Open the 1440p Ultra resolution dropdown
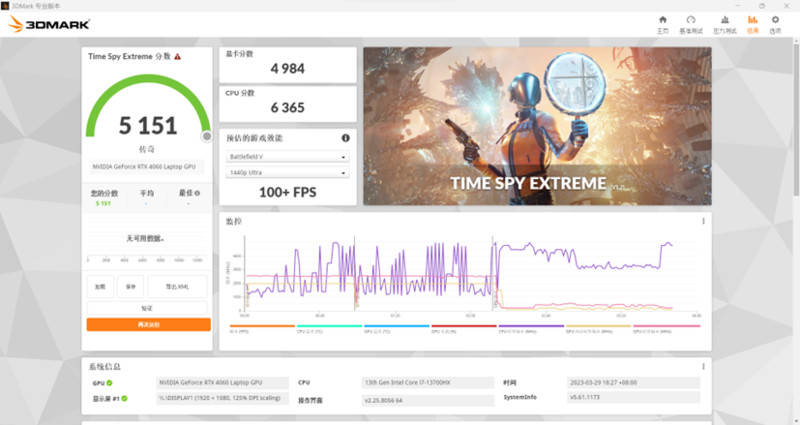 (288, 172)
